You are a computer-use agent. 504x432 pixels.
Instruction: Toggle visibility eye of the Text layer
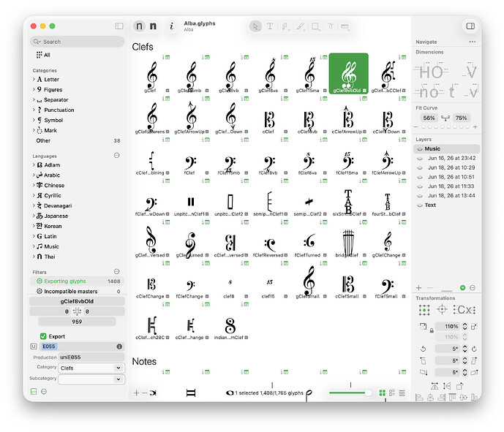coord(419,205)
